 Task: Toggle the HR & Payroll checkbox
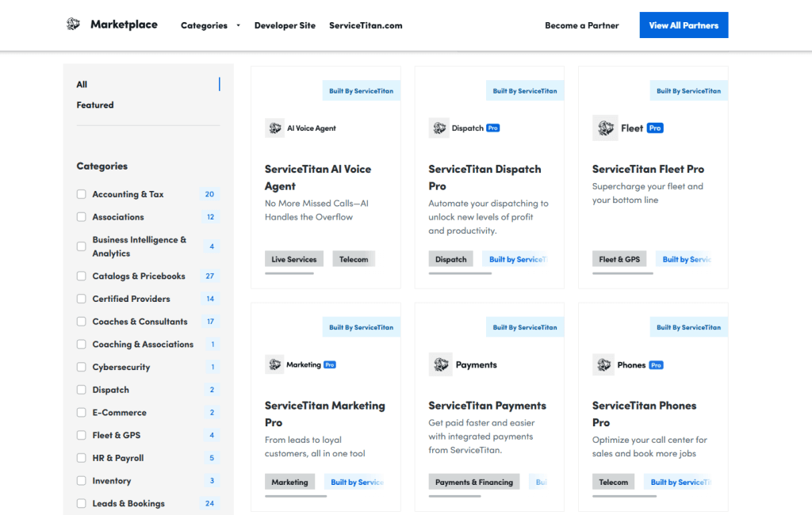(81, 458)
